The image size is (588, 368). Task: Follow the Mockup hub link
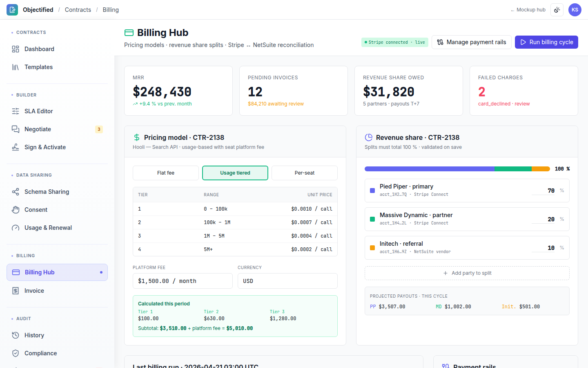528,10
